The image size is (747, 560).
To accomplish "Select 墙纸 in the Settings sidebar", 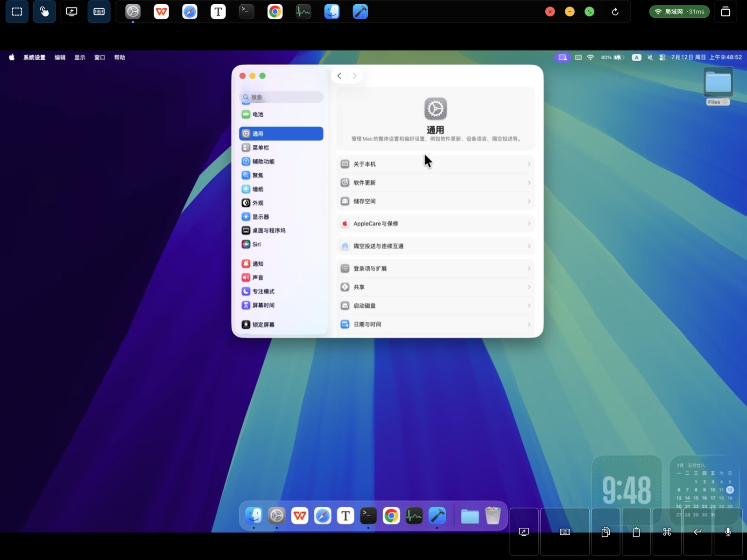I will click(x=281, y=189).
